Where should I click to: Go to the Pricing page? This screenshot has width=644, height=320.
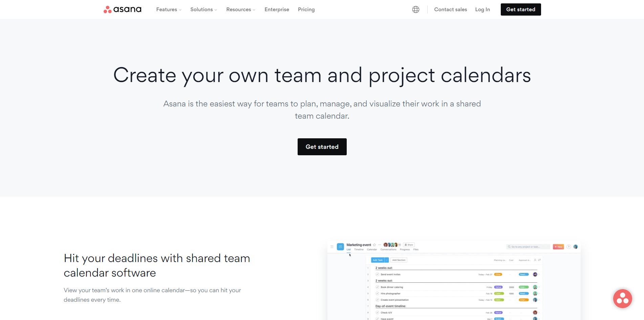point(306,9)
